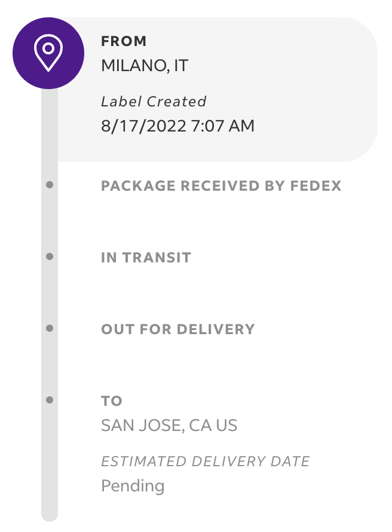This screenshot has height=532, width=392.
Task: Select the Package Received by FedEx dot
Action: (x=50, y=185)
